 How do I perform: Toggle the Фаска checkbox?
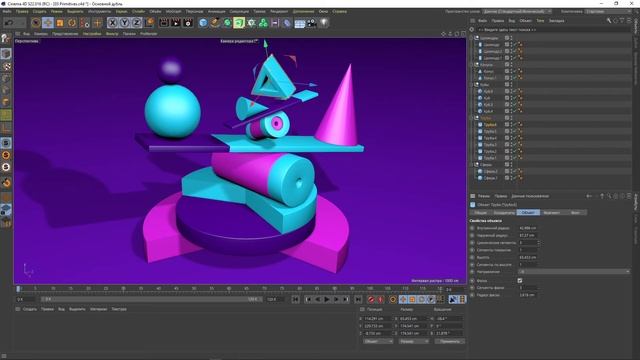point(520,280)
